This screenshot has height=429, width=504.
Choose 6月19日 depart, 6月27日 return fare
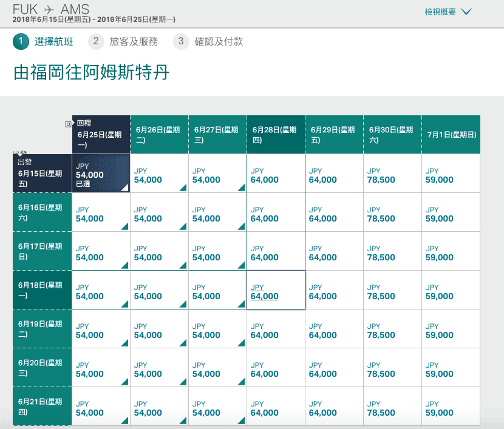pyautogui.click(x=217, y=329)
